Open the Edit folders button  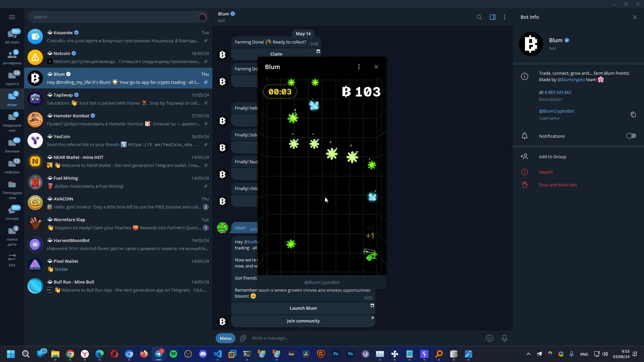coord(12,260)
